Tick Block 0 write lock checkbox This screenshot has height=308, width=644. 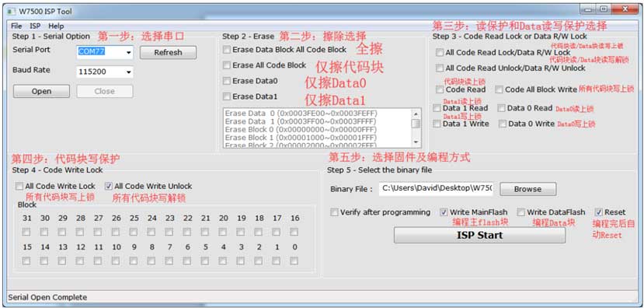(x=294, y=261)
